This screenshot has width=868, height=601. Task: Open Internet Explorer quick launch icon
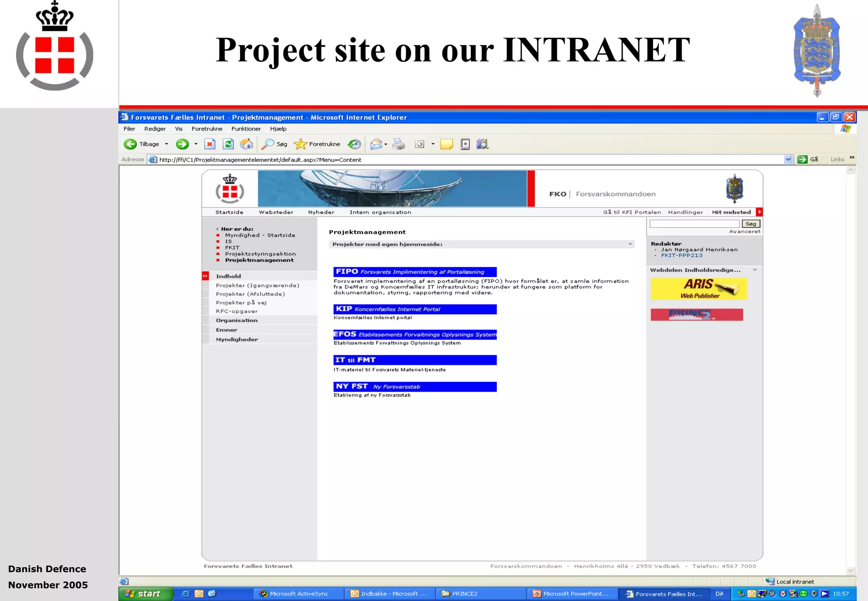click(185, 594)
